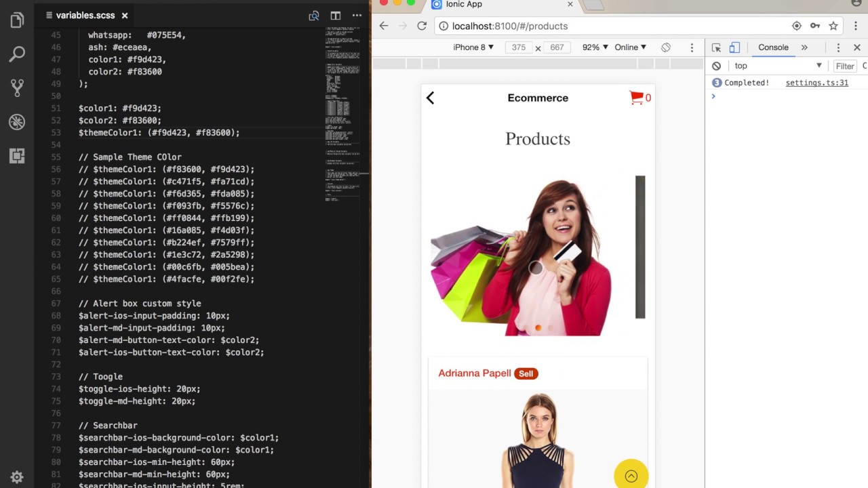Screen dimensions: 868x488
Task: Reload the localhost page
Action: tap(422, 26)
